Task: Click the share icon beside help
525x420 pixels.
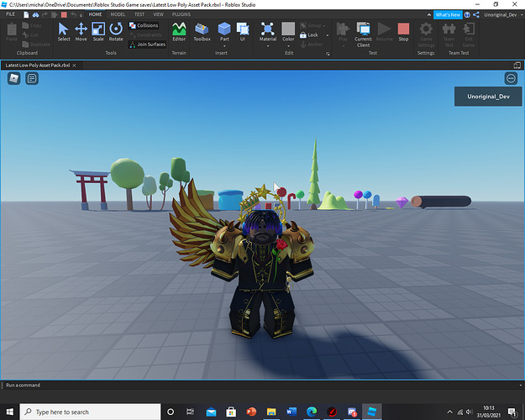Action: 476,15
